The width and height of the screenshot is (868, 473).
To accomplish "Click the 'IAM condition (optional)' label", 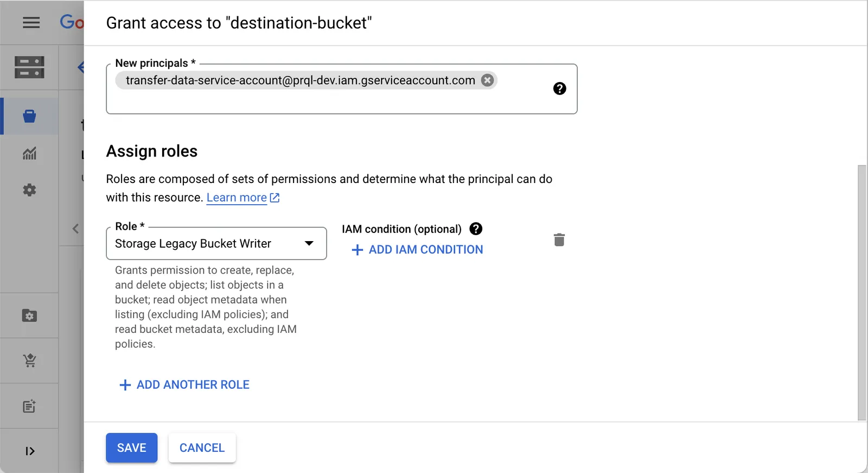I will point(401,229).
